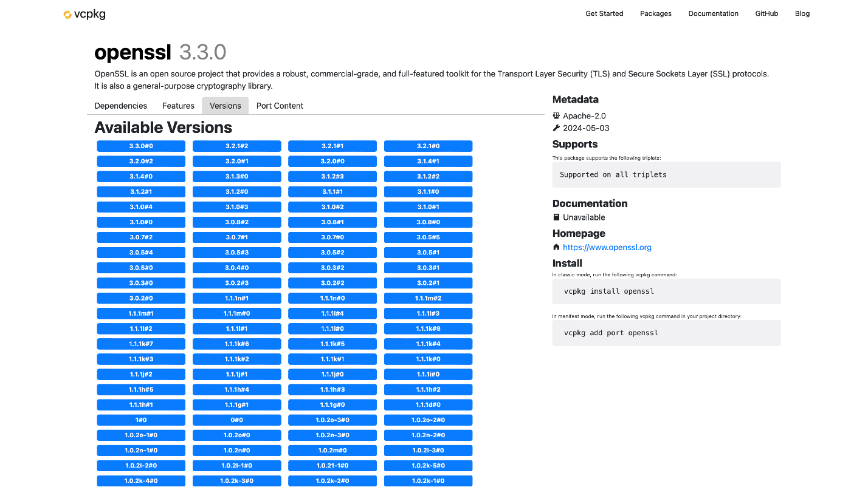Pick version 1.1.1k#6
The height and width of the screenshot is (487, 868).
click(237, 344)
